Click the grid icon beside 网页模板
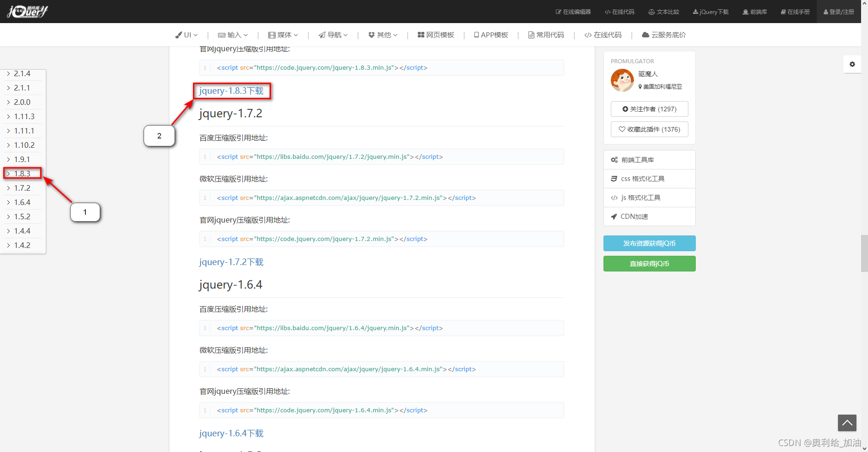The image size is (868, 452). click(421, 35)
